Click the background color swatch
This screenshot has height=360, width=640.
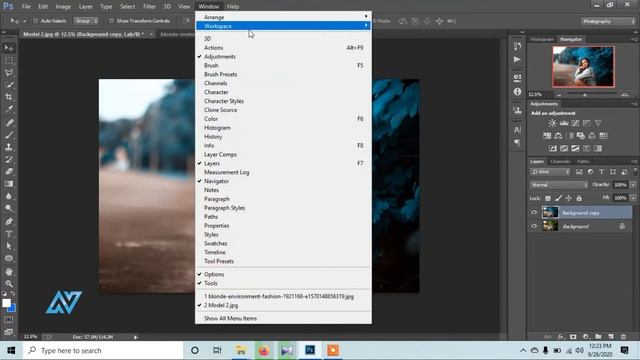(x=13, y=309)
